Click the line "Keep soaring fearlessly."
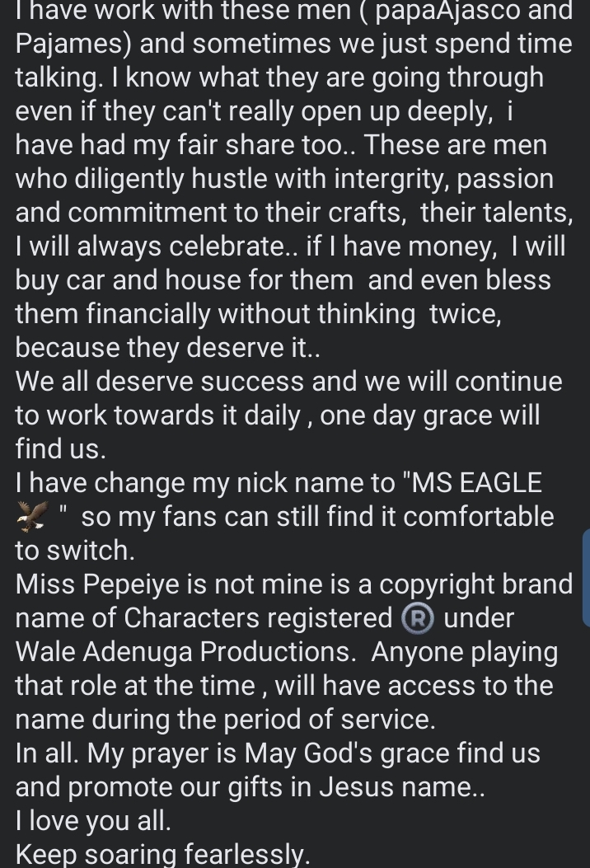The height and width of the screenshot is (868, 590). click(x=162, y=855)
